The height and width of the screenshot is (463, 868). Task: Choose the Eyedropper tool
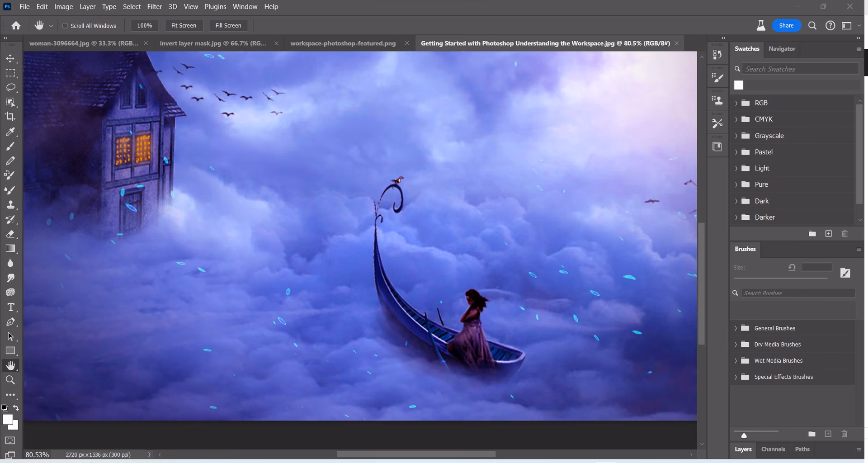[x=10, y=132]
